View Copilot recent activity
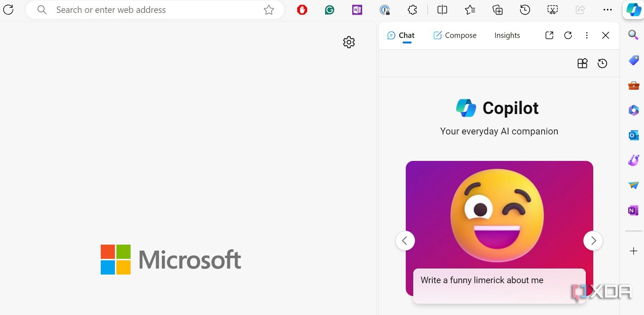 [x=603, y=63]
